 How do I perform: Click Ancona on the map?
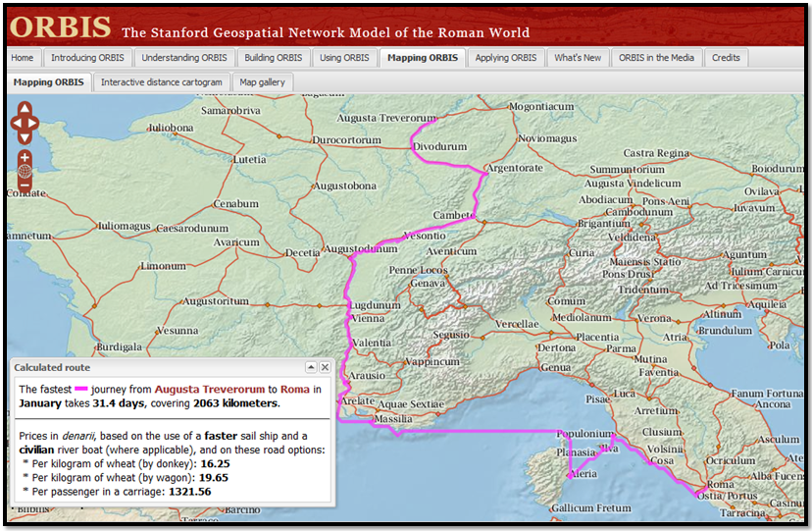(x=773, y=404)
